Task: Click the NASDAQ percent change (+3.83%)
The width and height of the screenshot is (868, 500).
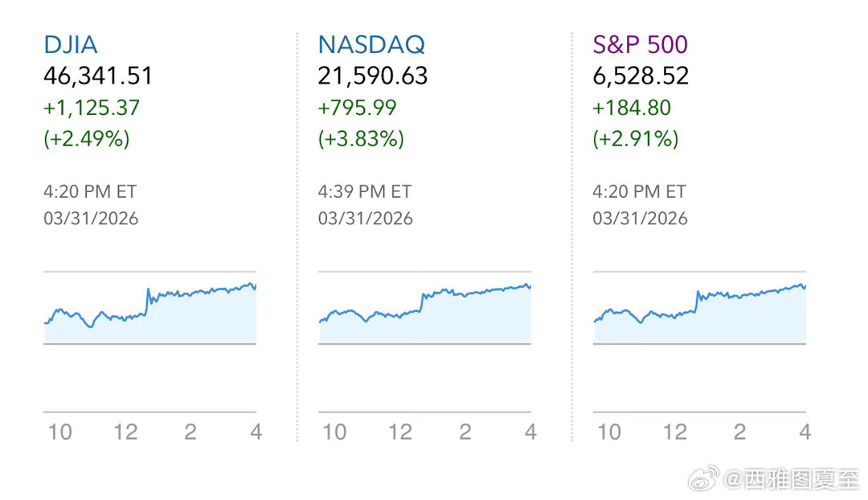Action: (361, 138)
